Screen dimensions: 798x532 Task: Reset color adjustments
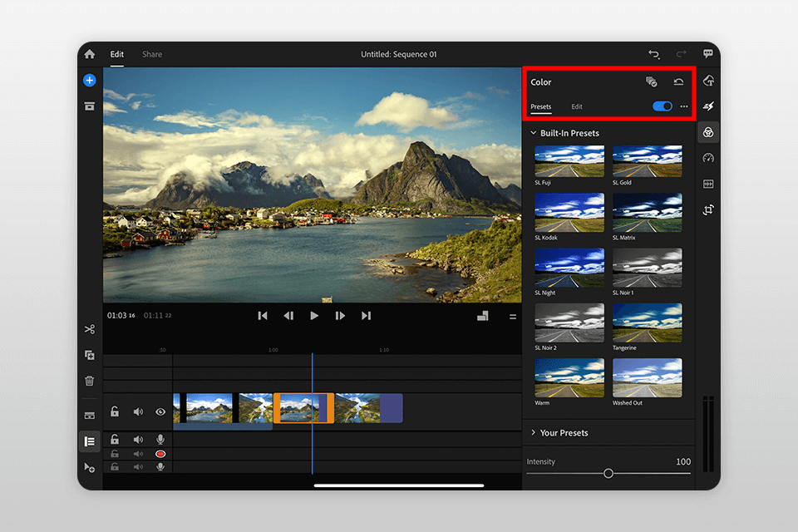point(678,82)
